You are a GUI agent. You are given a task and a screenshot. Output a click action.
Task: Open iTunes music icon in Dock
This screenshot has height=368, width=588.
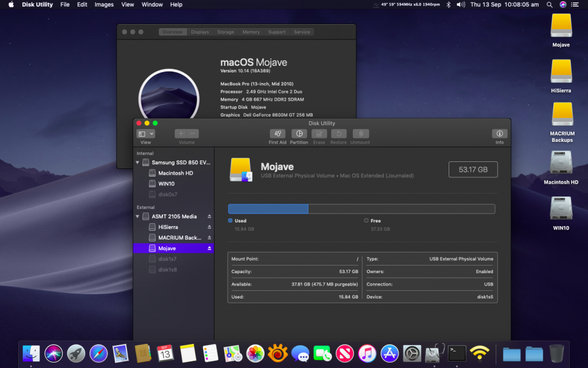367,353
